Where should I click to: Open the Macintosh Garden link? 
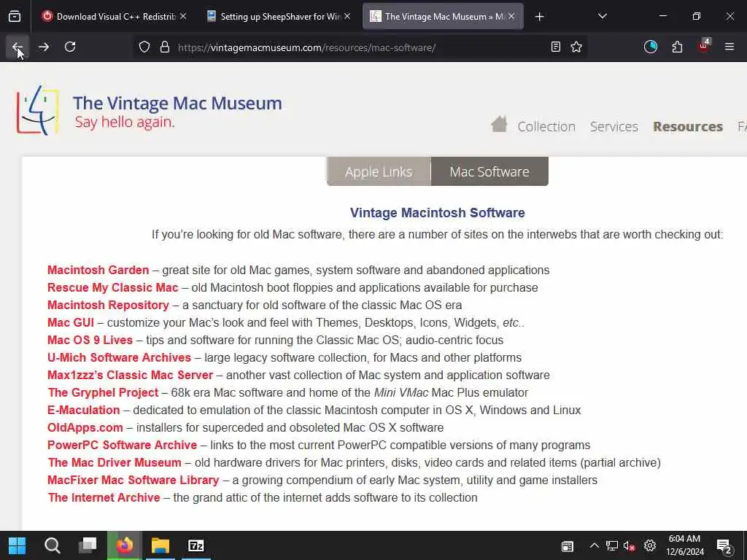(x=98, y=270)
